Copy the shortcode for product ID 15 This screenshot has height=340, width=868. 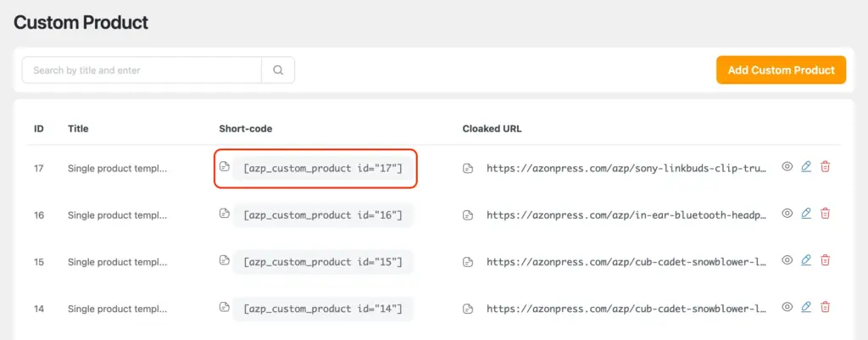(x=225, y=260)
